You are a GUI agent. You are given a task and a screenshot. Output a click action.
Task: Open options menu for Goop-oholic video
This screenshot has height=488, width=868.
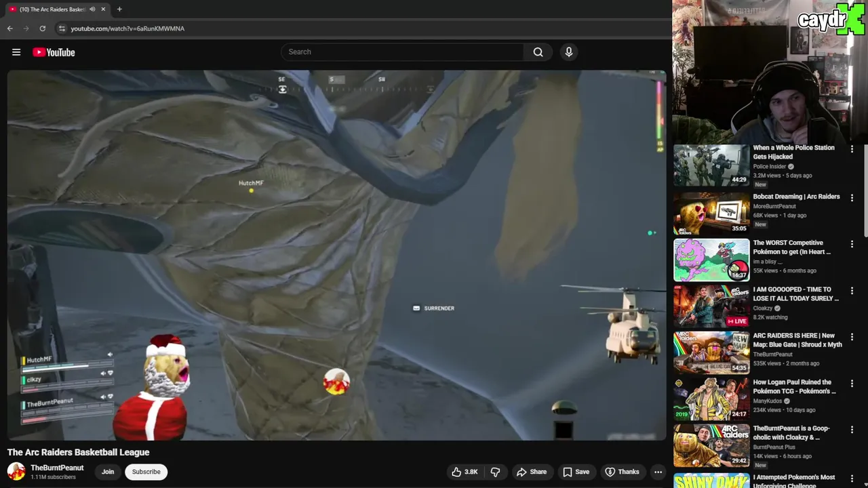click(852, 430)
